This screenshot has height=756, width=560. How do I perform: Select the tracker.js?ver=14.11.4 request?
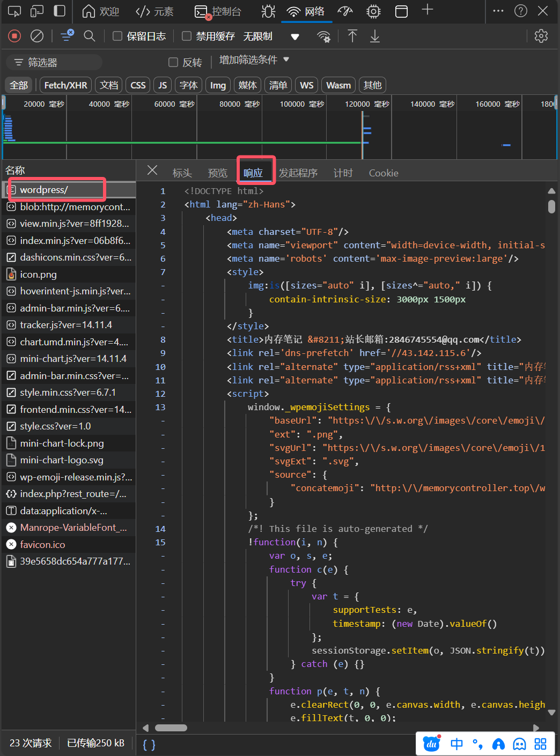(69, 325)
